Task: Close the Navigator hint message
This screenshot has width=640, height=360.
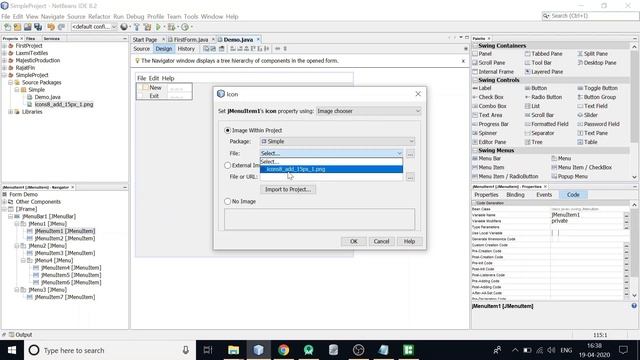Action: click(463, 61)
